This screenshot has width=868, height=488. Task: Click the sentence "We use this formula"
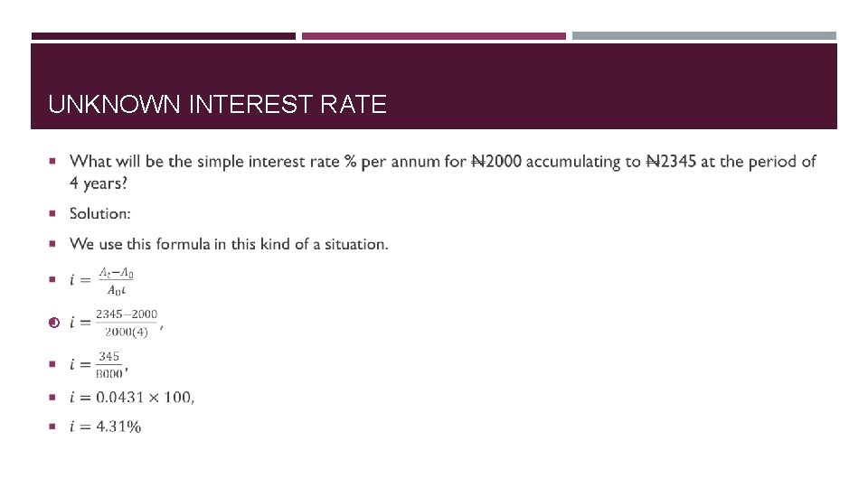(x=229, y=244)
